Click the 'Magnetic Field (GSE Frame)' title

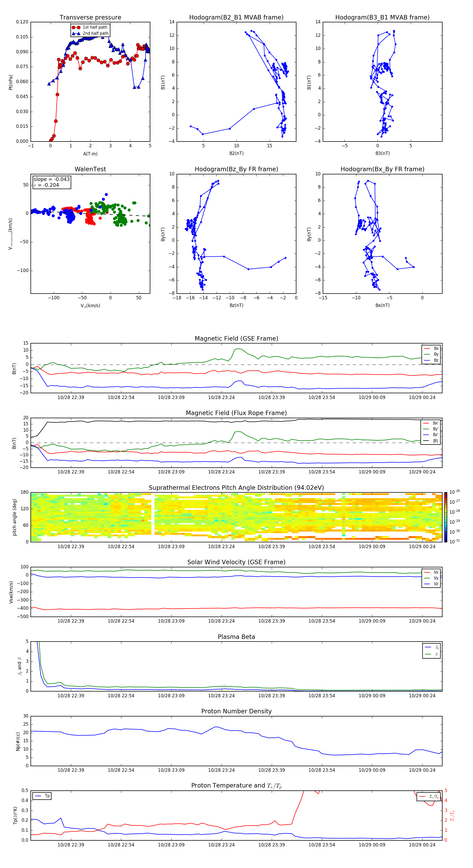pos(236,339)
